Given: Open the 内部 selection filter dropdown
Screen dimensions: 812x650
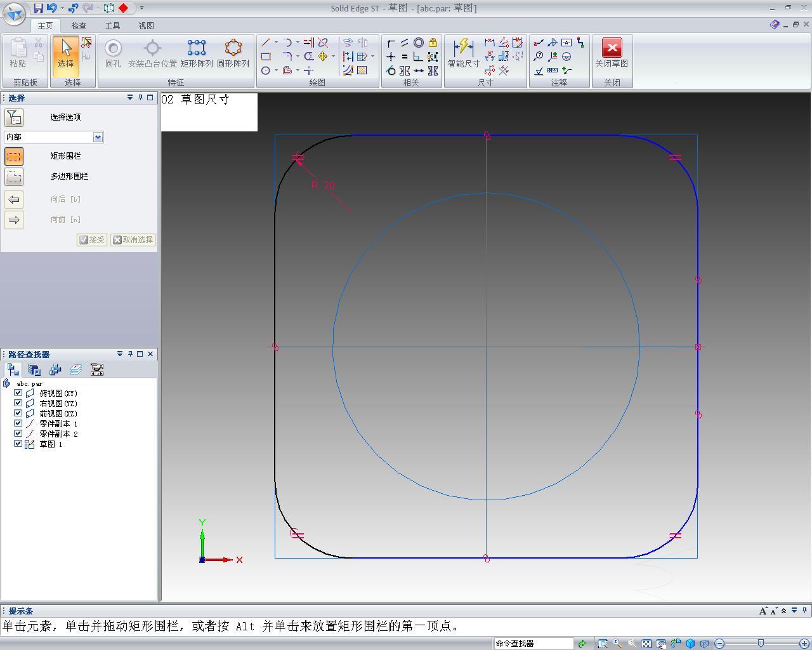Looking at the screenshot, I should 98,137.
